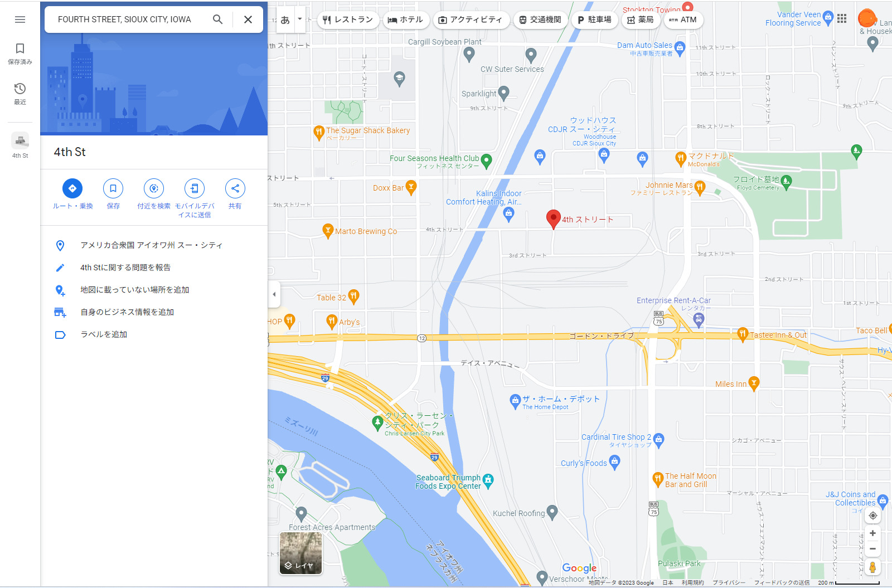Select the Miles Inn bar marker

click(x=754, y=383)
